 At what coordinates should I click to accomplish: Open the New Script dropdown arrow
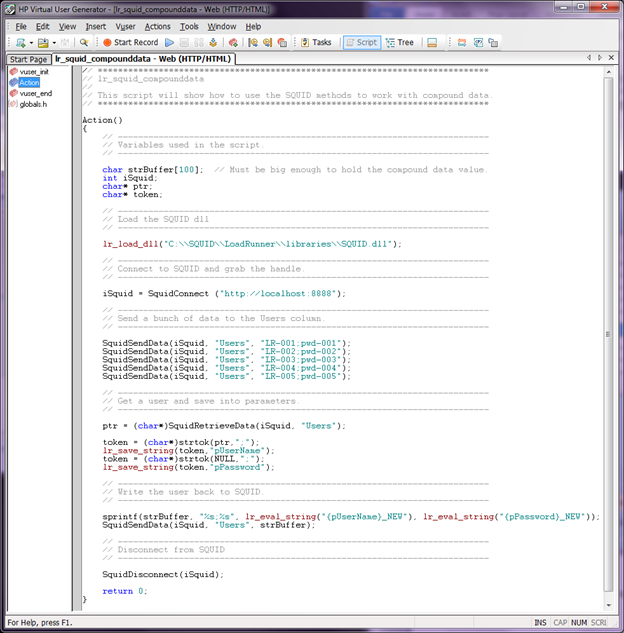pos(31,43)
